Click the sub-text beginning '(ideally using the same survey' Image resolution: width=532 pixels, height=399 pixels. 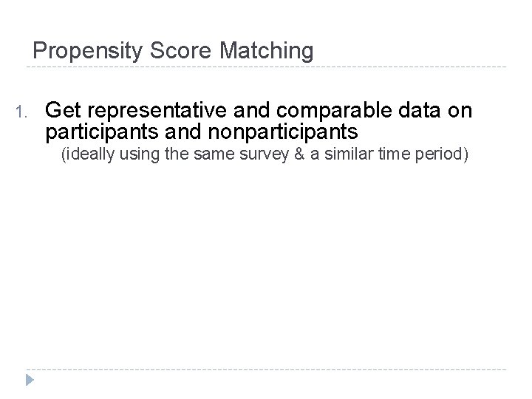(x=265, y=154)
